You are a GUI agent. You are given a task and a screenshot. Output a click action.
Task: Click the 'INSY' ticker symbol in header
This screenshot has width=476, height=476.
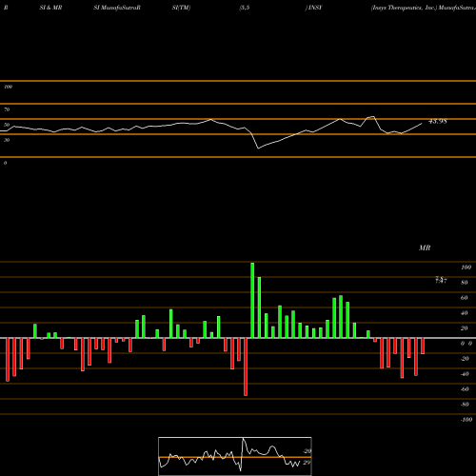coord(314,8)
